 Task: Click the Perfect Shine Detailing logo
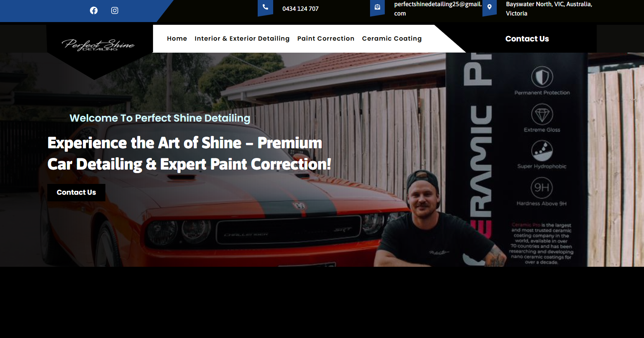[98, 45]
